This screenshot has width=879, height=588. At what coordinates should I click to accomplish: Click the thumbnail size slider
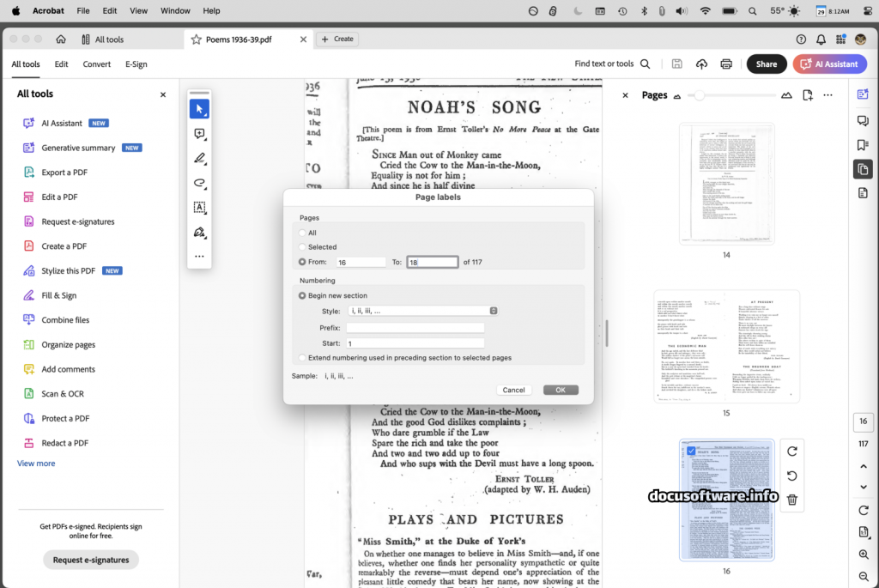point(700,95)
